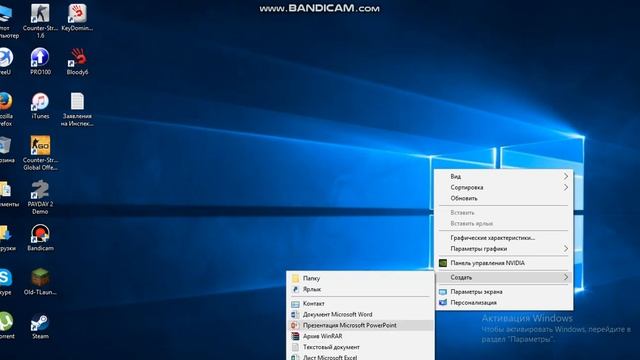Select the PAYDAY 2 Demo shortcut

pos(40,197)
